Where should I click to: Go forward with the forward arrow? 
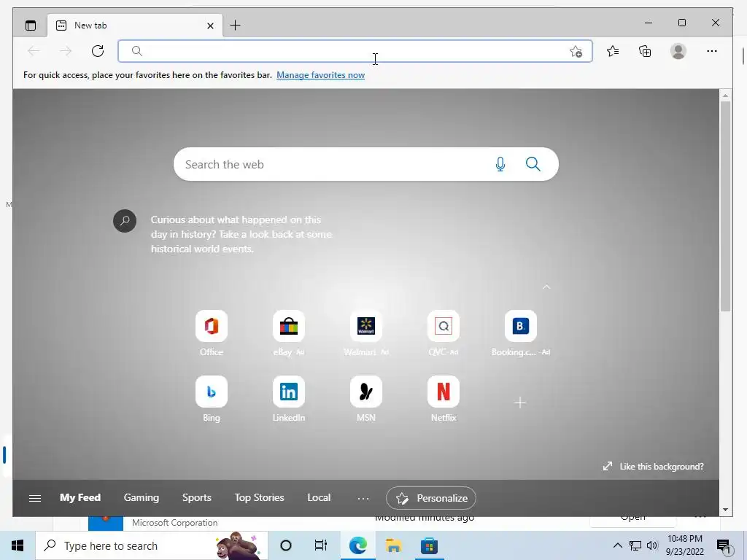tap(65, 51)
